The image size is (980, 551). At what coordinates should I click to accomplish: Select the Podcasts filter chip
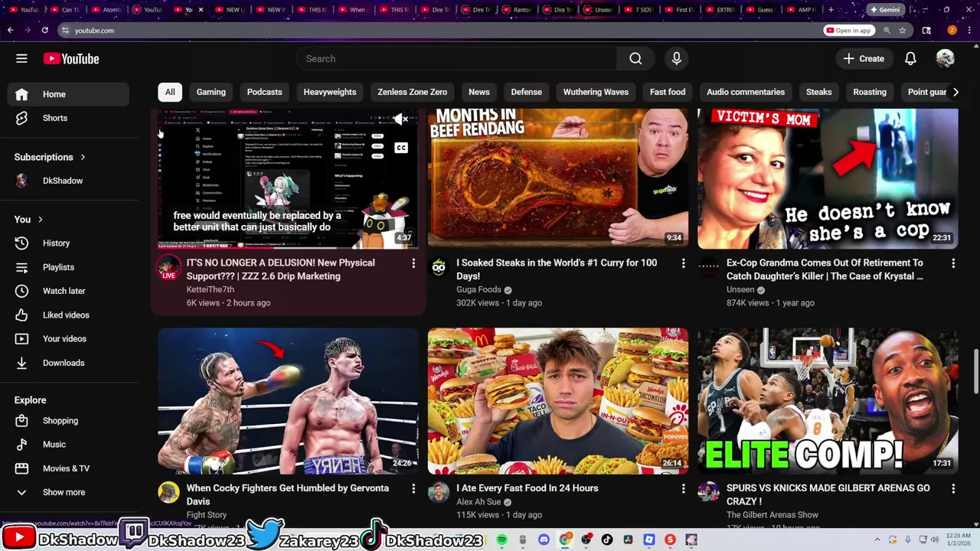click(264, 92)
